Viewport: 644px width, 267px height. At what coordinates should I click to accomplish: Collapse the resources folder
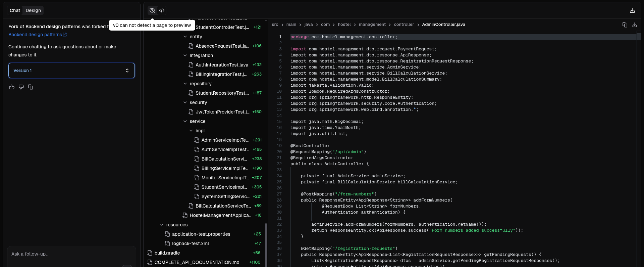click(177, 225)
